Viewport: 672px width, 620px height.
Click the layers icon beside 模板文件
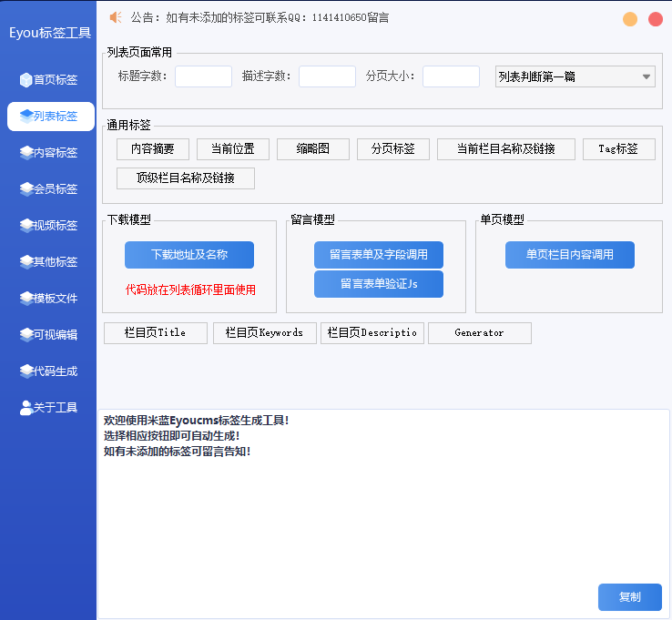click(26, 298)
